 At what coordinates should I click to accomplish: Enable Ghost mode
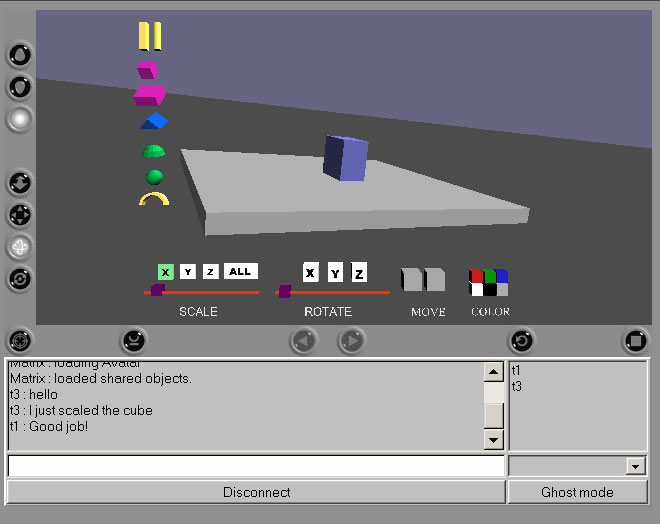tap(577, 492)
